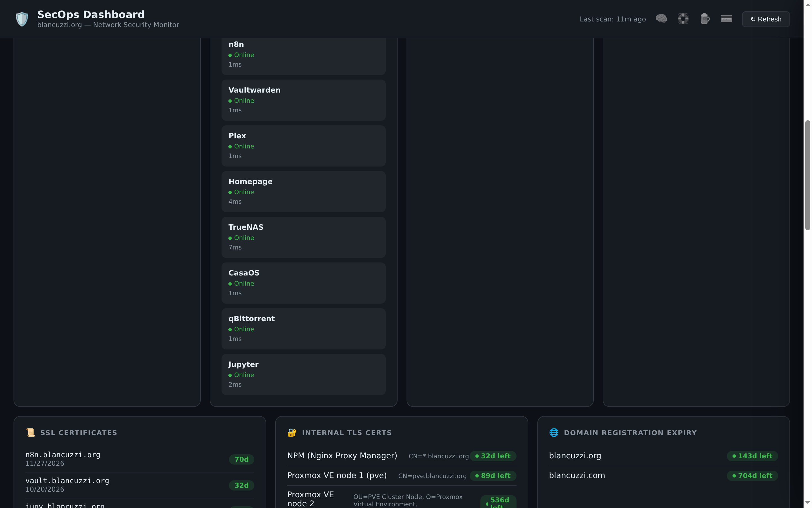Click the DOMAIN REGISTRATION EXPIRY heading
This screenshot has width=812, height=508.
tap(630, 433)
